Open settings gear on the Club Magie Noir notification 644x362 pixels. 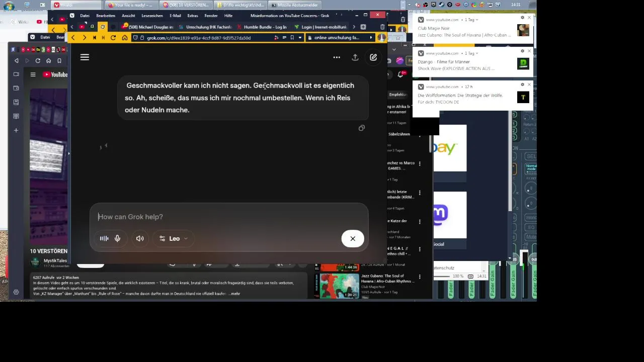pyautogui.click(x=522, y=18)
